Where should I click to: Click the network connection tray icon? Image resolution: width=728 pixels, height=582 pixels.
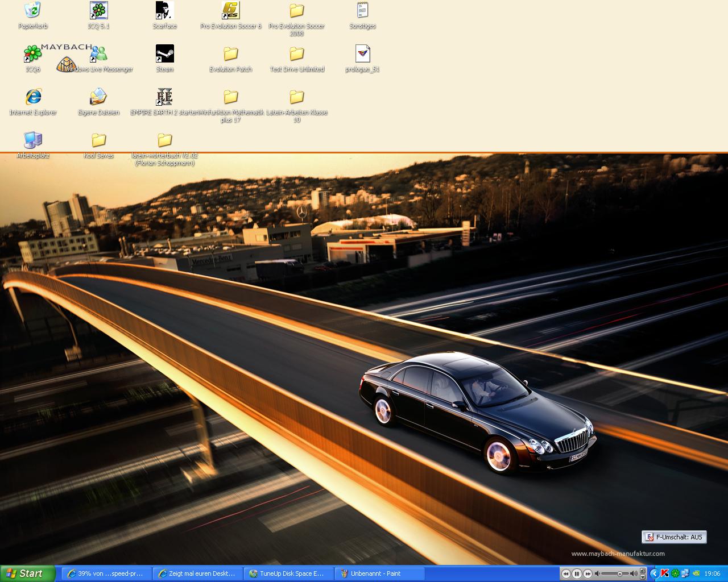[x=685, y=573]
